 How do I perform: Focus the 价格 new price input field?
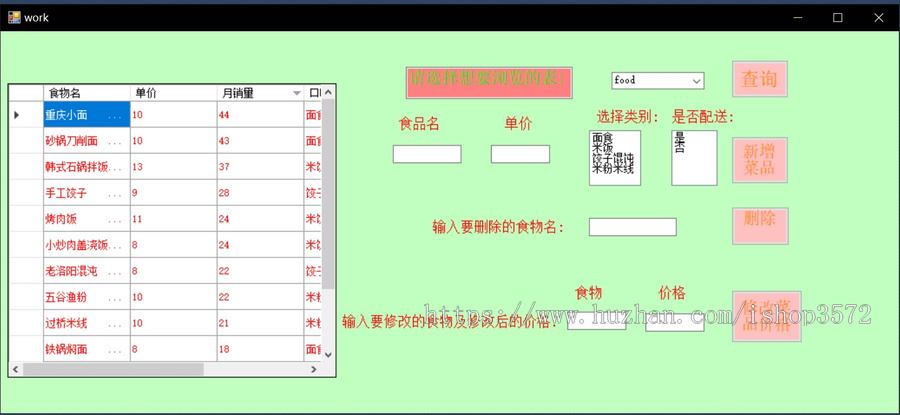pos(674,323)
